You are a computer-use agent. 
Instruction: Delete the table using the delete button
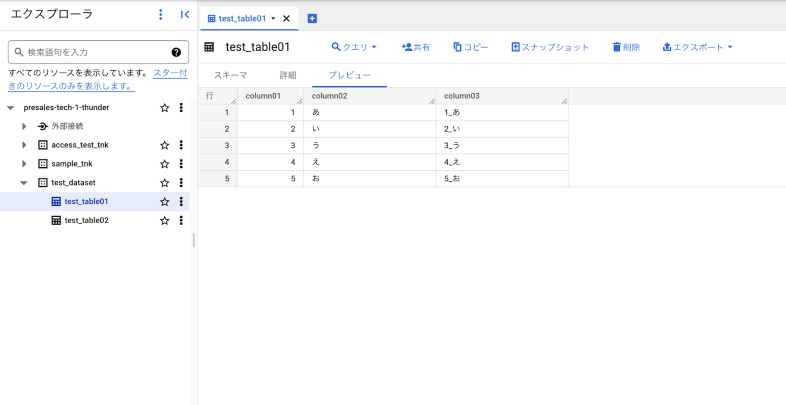tap(626, 47)
